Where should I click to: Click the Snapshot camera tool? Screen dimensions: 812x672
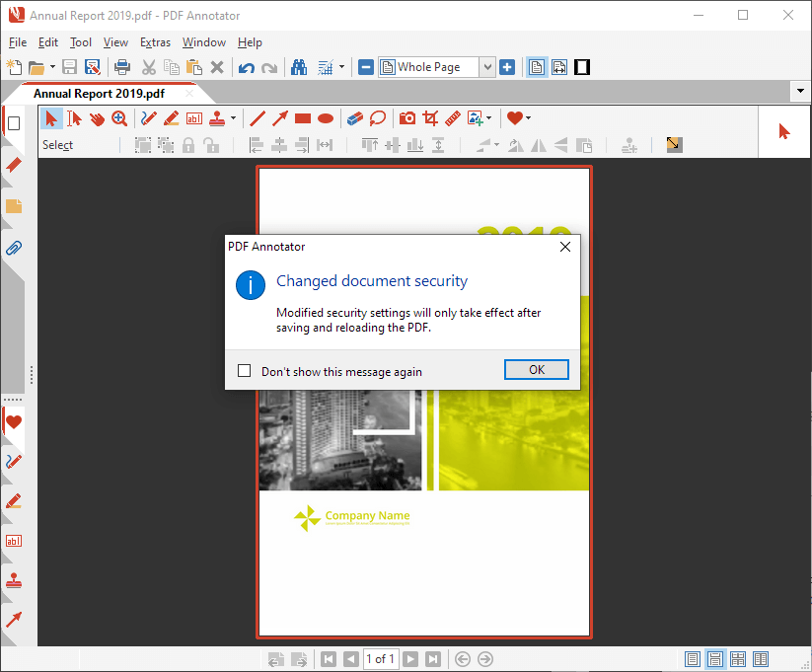tap(407, 118)
